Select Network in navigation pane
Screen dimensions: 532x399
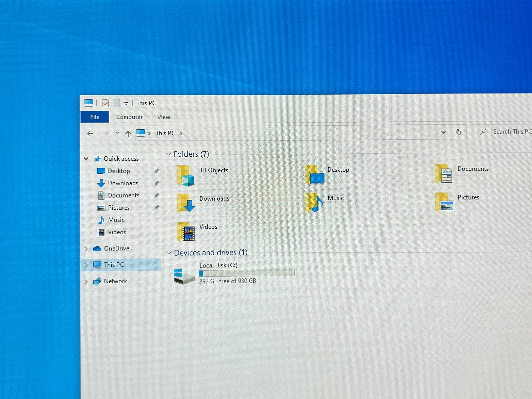(x=116, y=281)
